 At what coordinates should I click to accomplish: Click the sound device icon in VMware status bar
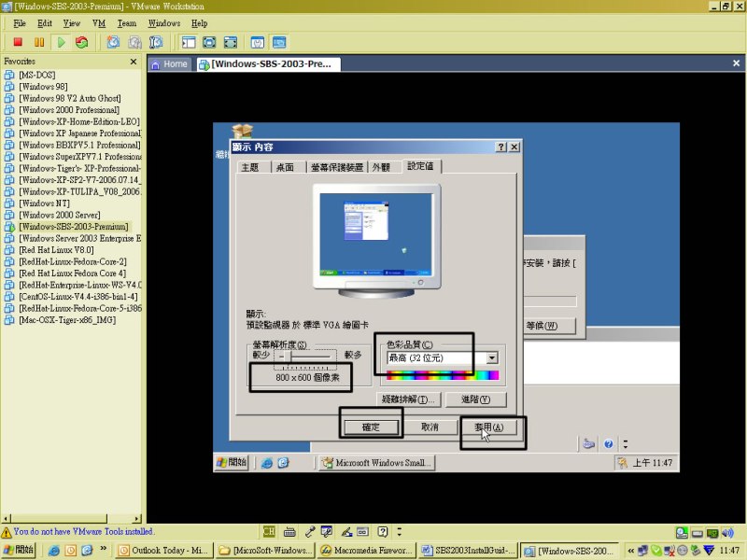[727, 532]
